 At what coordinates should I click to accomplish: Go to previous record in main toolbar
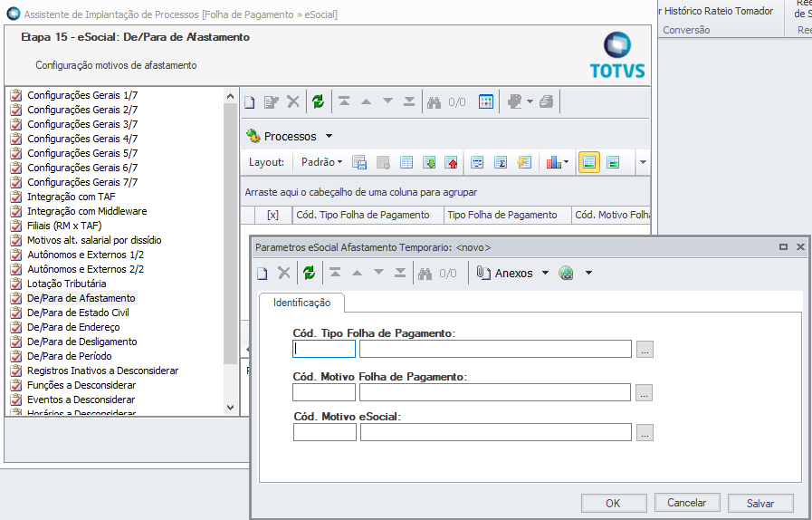(366, 101)
